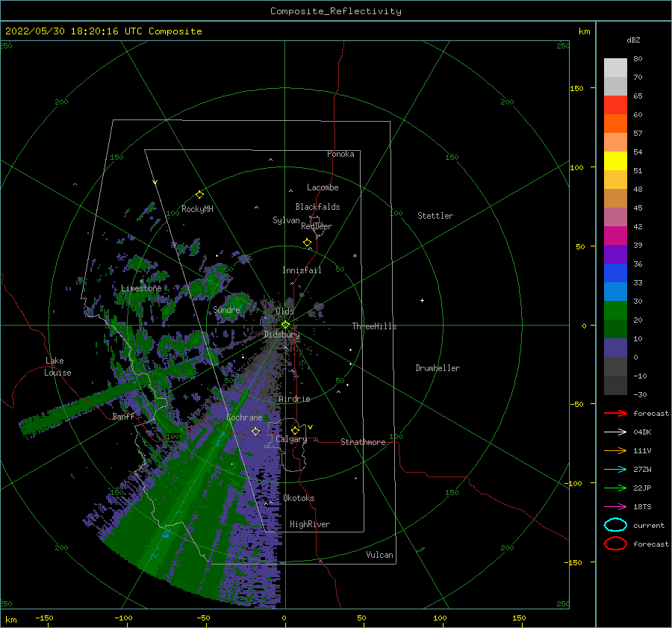Click the Olds map label
This screenshot has width=672, height=628.
click(284, 311)
